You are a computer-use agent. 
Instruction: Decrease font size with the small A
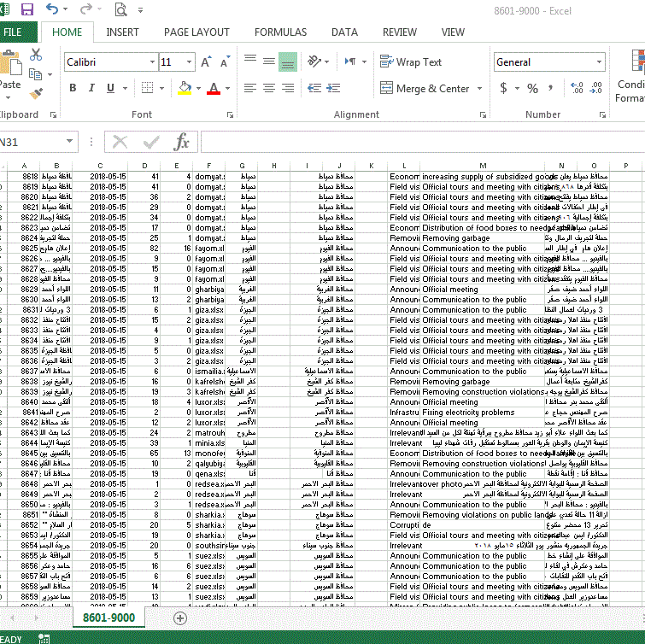[225, 62]
